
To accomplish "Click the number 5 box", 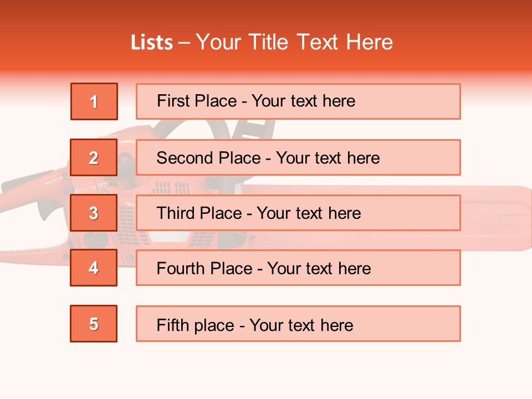I will coord(94,324).
